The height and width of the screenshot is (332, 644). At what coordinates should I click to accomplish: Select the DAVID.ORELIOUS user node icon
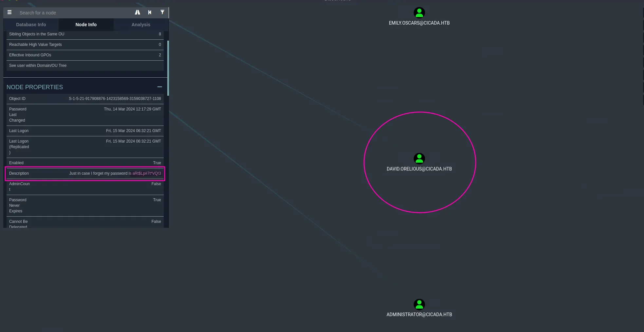419,159
